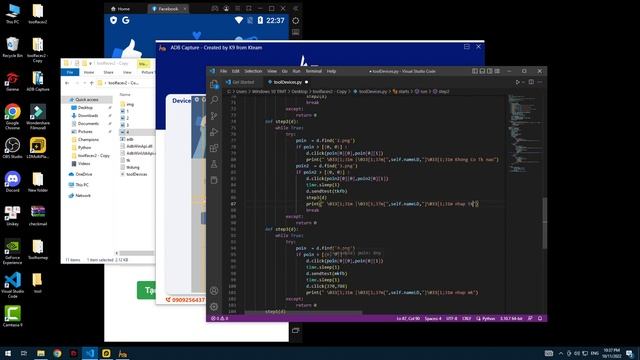The height and width of the screenshot is (360, 640).
Task: Open Edit menu in VS Code
Action: coord(236,71)
